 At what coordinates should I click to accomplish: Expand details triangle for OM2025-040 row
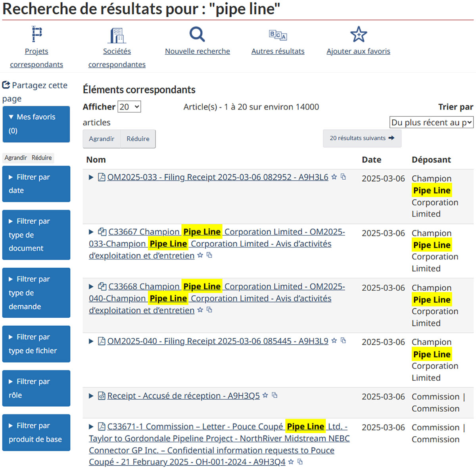tap(91, 341)
